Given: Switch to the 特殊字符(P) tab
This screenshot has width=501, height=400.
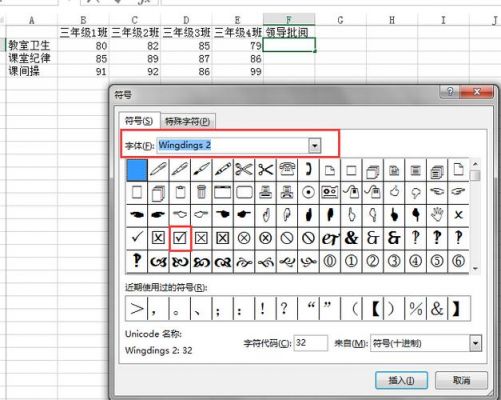Looking at the screenshot, I should (188, 121).
